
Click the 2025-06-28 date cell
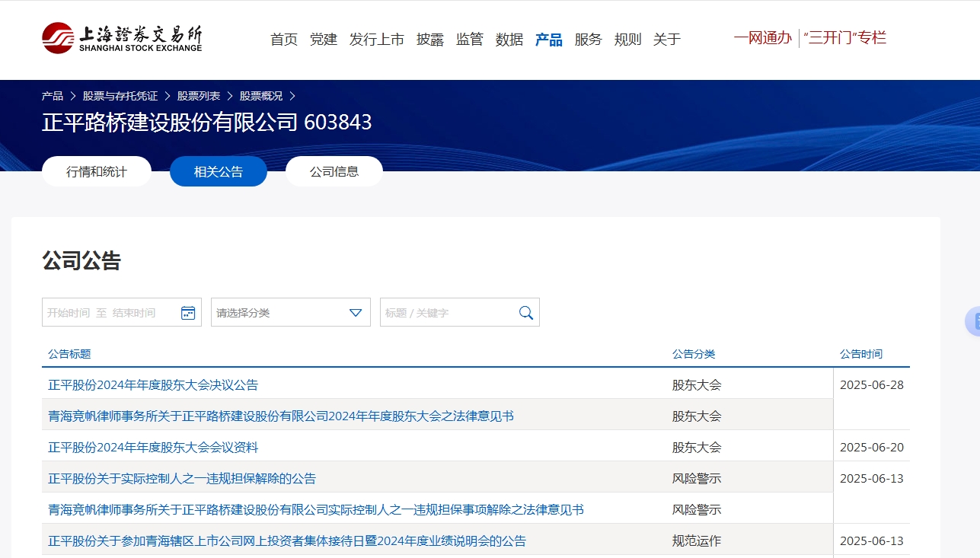click(x=872, y=385)
